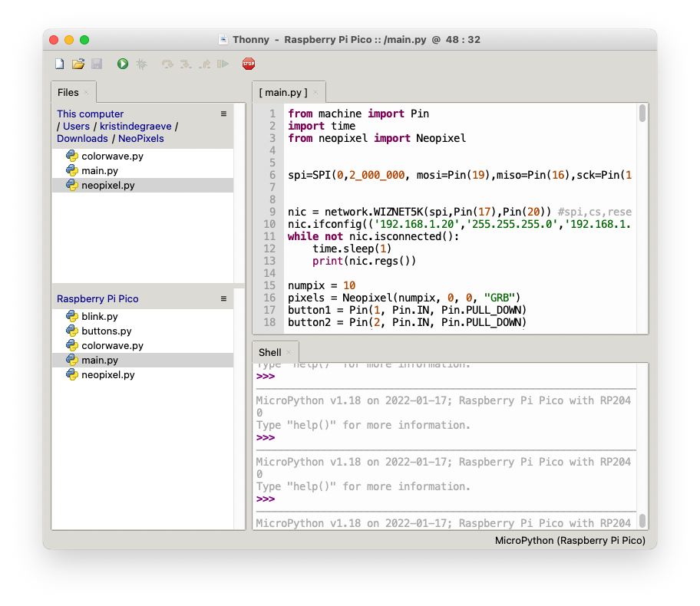Click the window title 'Thonny - Raspberry Pi Pico'

point(356,40)
